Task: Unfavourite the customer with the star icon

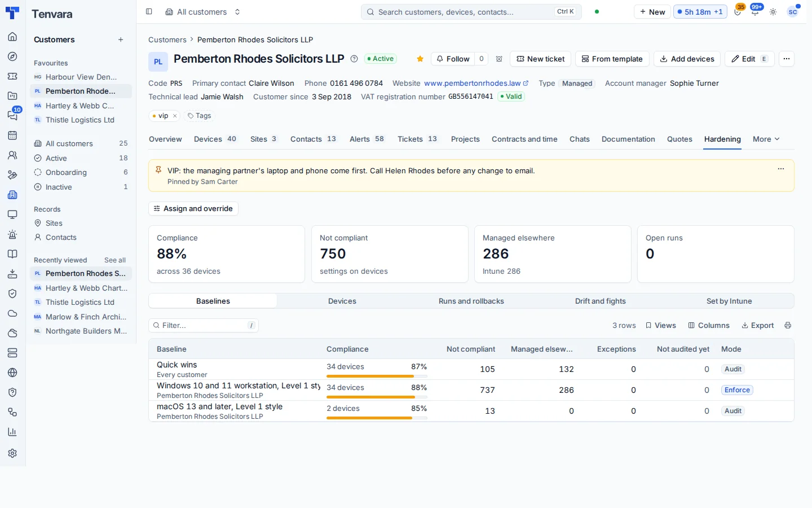Action: (x=420, y=59)
